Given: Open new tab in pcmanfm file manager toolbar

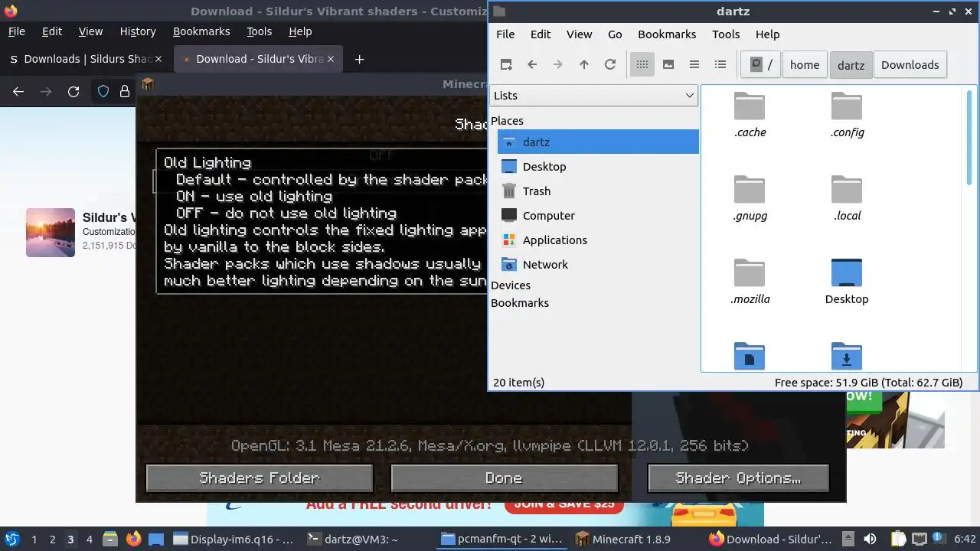Looking at the screenshot, I should (506, 65).
